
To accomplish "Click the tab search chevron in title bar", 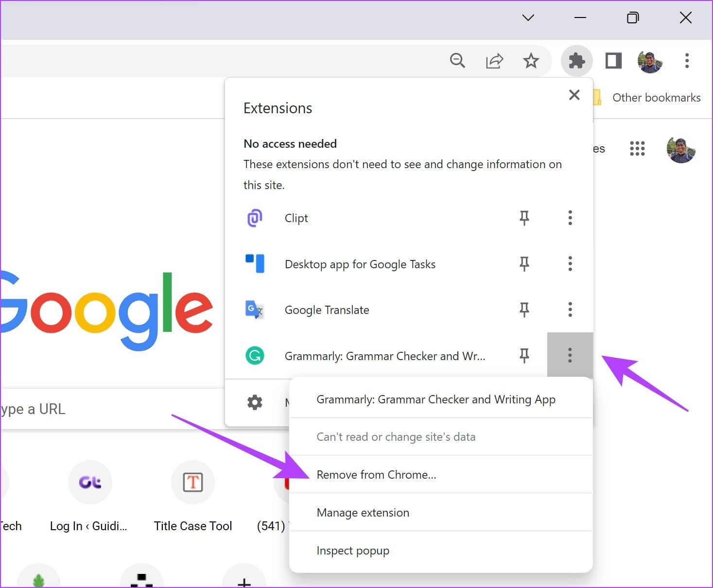I will tap(528, 18).
